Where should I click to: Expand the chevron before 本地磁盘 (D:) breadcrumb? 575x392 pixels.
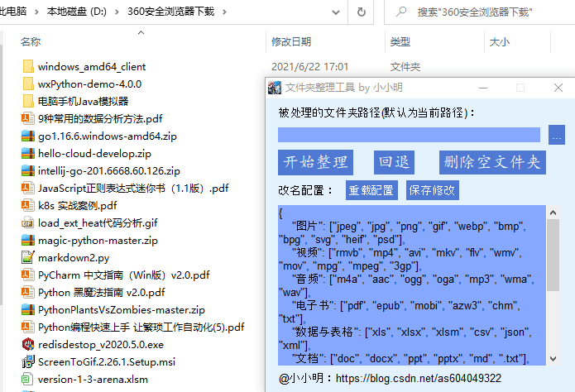click(x=36, y=12)
